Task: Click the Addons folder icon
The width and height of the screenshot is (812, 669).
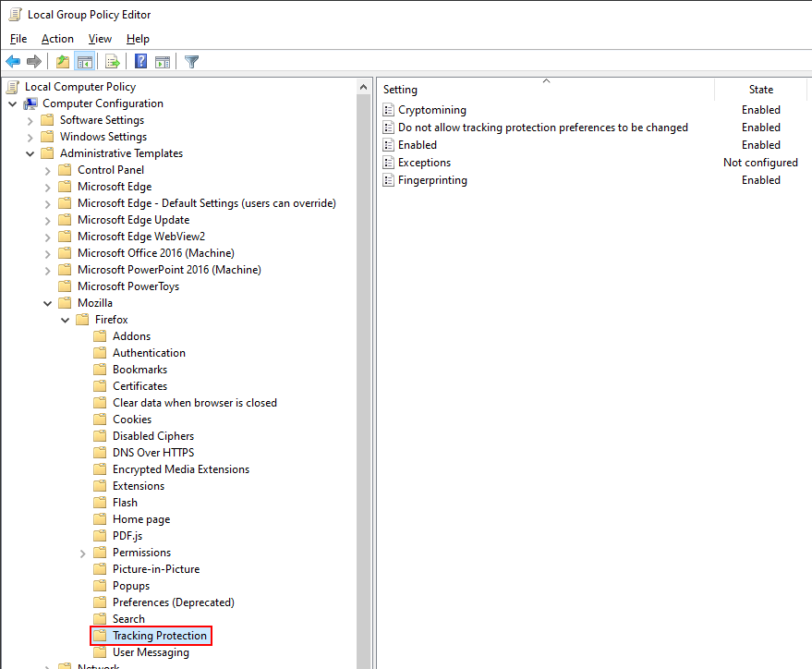Action: pos(100,336)
